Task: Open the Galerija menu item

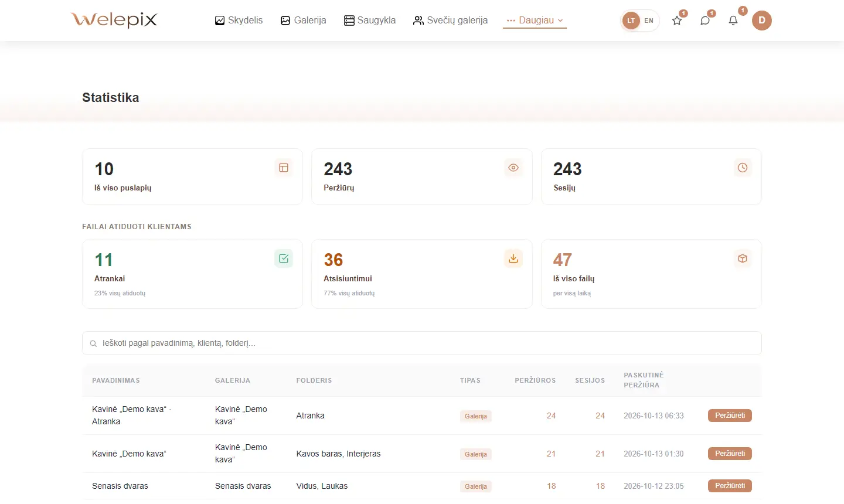Action: 304,21
